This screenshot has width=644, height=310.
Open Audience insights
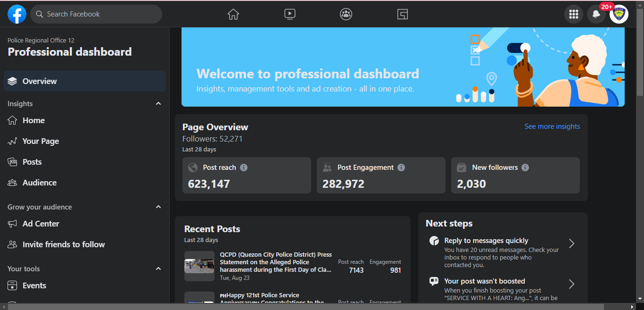tap(85, 183)
